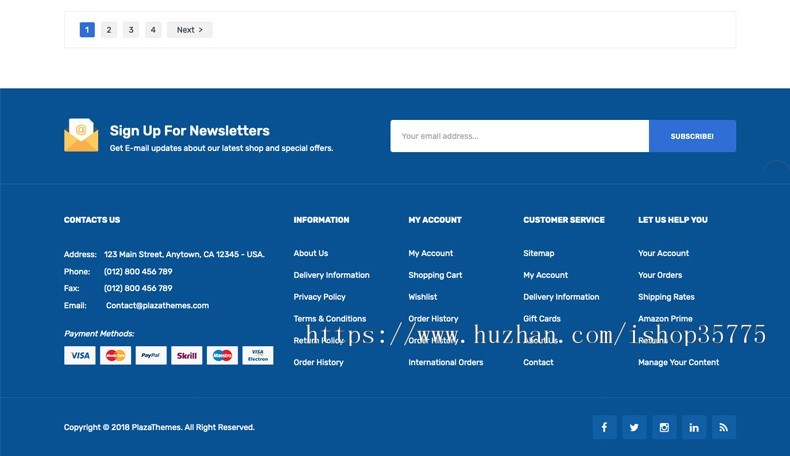Image resolution: width=790 pixels, height=456 pixels.
Task: Open the Delivery Information link under Information
Action: pos(331,275)
